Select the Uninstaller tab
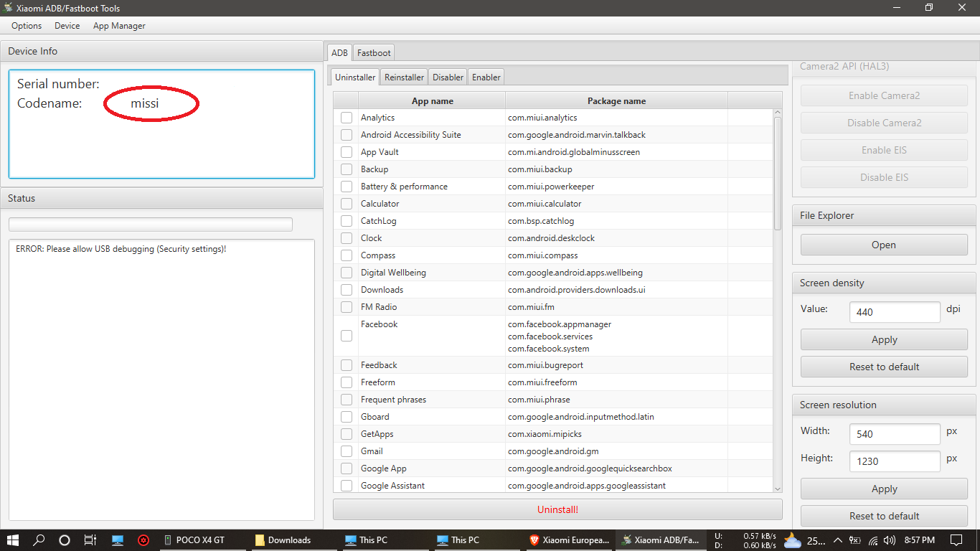The height and width of the screenshot is (551, 980). coord(355,77)
